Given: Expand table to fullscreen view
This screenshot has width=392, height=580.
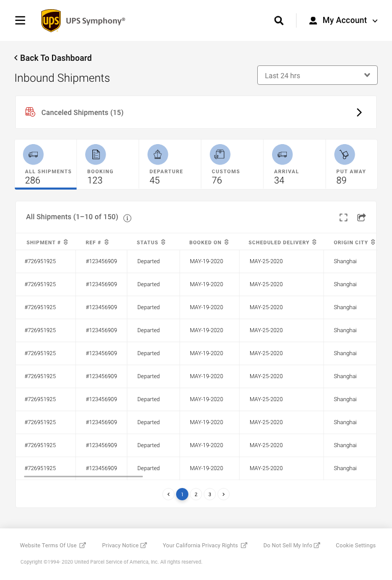Looking at the screenshot, I should coord(344,218).
